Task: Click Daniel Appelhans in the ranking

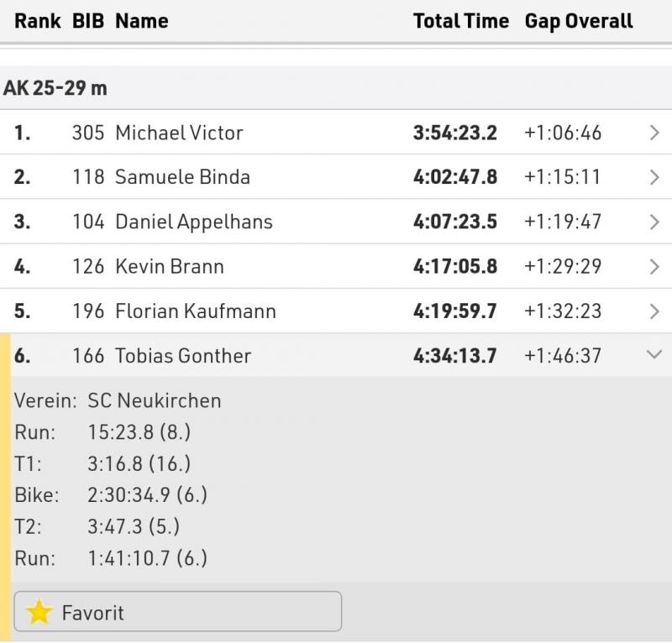Action: click(x=194, y=222)
